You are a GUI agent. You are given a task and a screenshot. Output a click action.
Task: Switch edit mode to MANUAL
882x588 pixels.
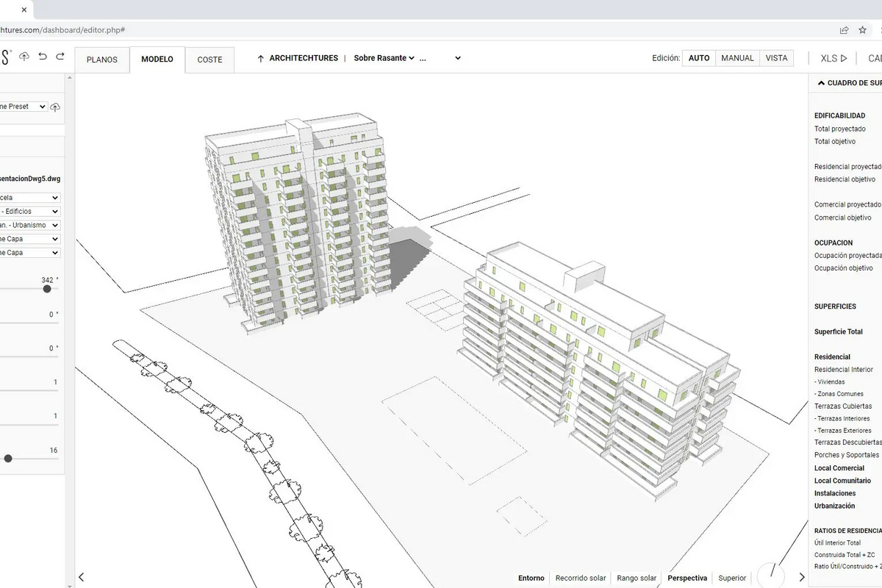pos(737,58)
